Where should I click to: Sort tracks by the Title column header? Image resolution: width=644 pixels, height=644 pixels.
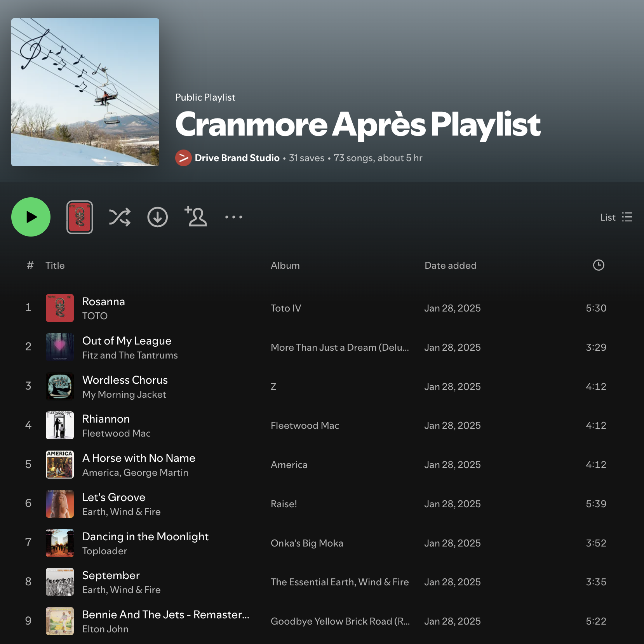click(55, 266)
